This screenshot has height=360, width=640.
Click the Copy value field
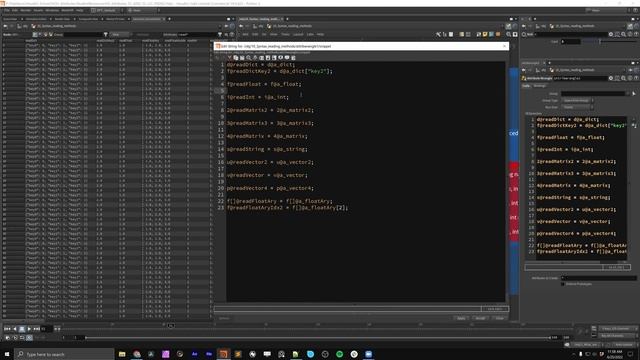point(571,42)
